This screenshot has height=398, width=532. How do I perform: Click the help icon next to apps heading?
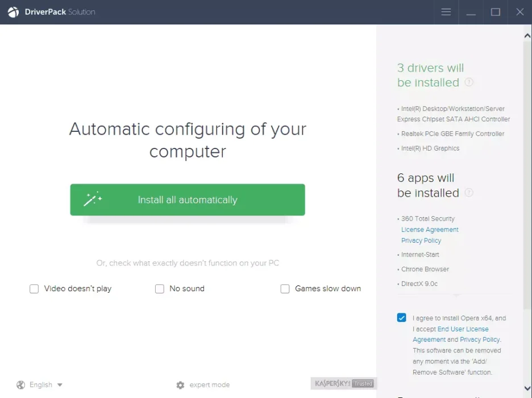[468, 193]
